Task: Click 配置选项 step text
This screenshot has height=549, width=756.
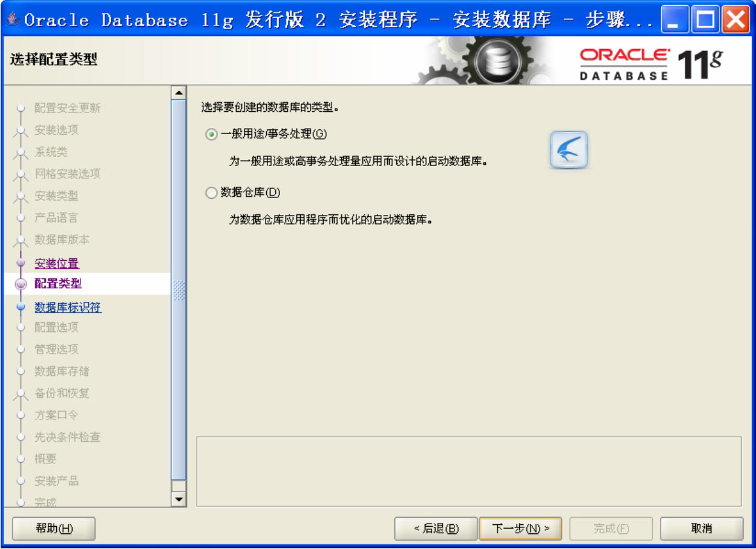Action: (x=56, y=327)
